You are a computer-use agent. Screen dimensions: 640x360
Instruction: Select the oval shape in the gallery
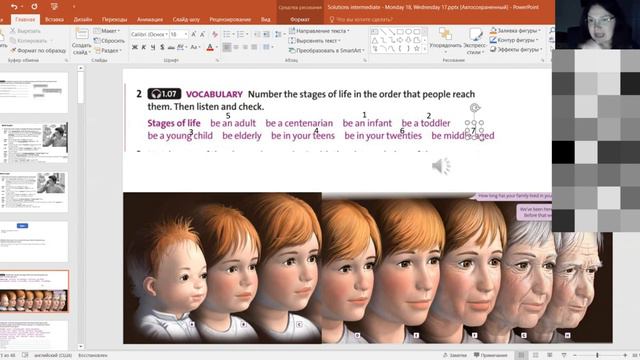(x=409, y=31)
